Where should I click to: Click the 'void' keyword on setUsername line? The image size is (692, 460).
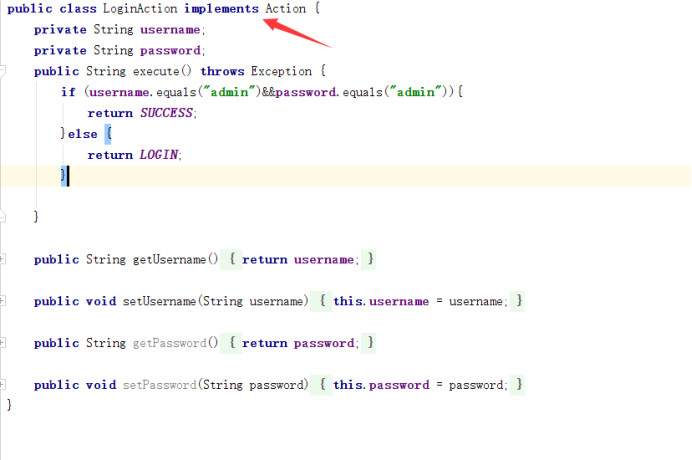pyautogui.click(x=101, y=301)
